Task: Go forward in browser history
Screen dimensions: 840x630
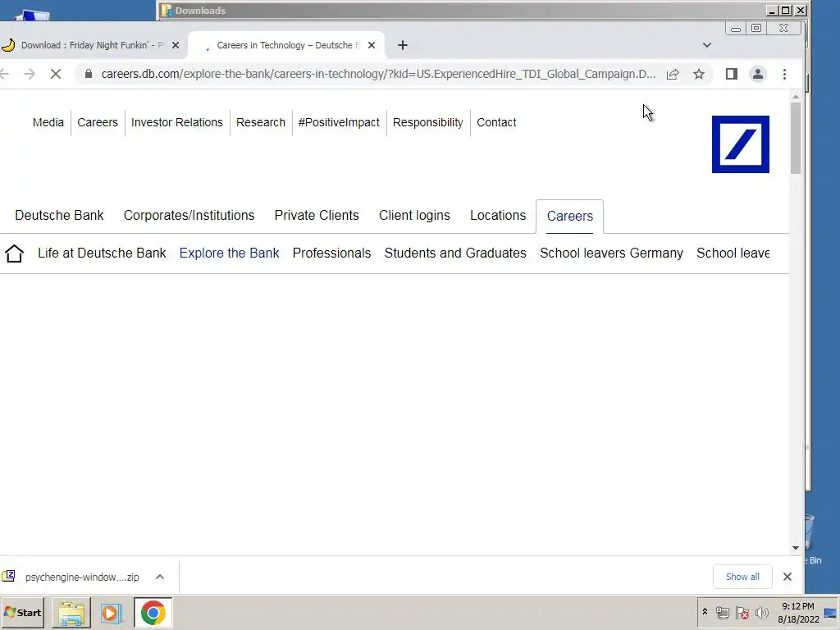Action: [x=30, y=74]
